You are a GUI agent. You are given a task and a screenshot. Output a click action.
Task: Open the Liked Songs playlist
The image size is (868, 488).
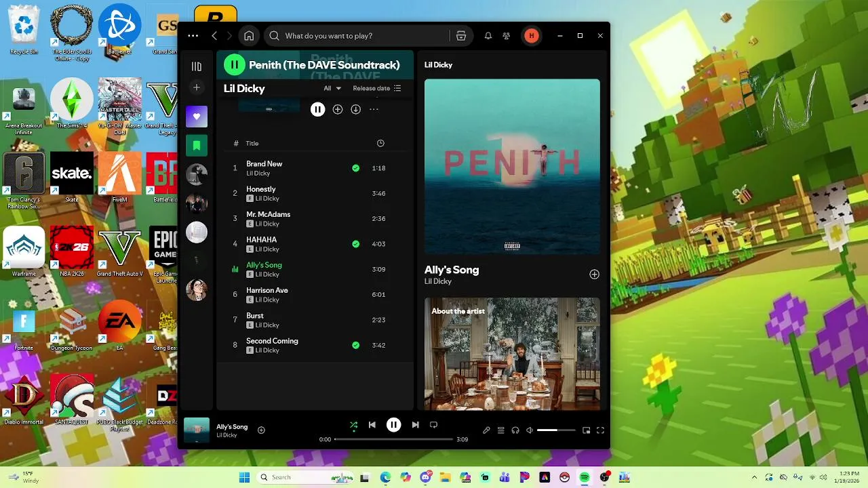197,117
